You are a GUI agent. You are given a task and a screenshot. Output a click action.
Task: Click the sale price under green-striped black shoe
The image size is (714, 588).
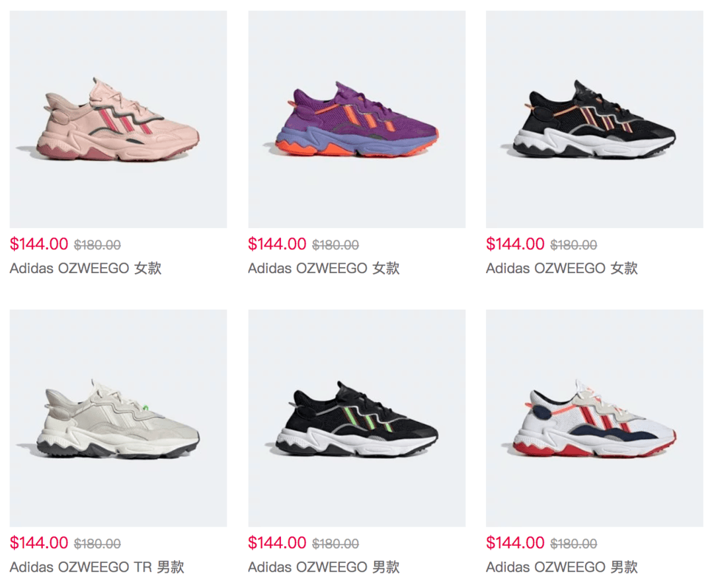(277, 543)
